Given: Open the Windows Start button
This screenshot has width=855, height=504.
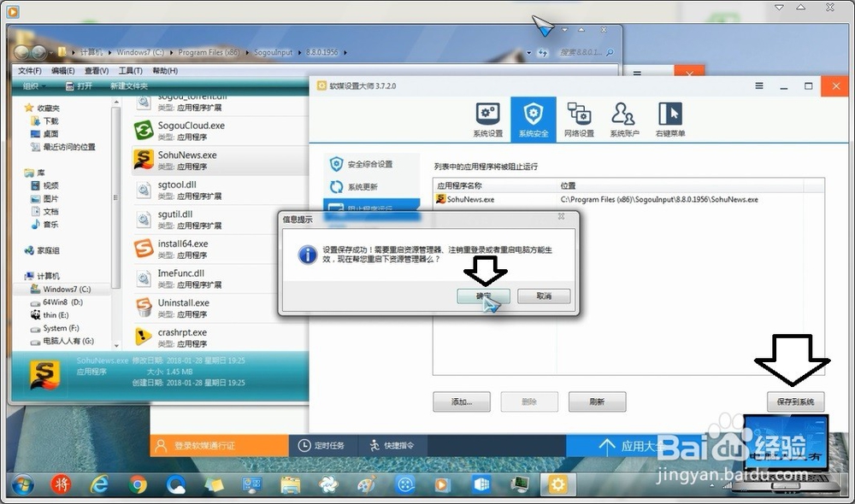Looking at the screenshot, I should (22, 483).
